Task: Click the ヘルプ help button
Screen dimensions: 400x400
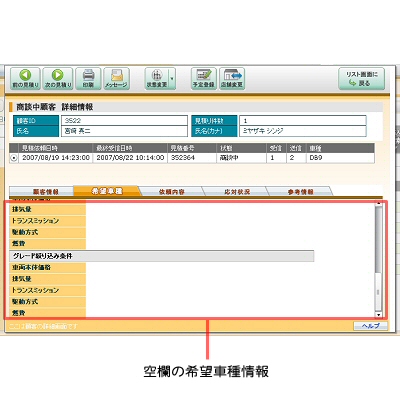Action: pos(370,326)
